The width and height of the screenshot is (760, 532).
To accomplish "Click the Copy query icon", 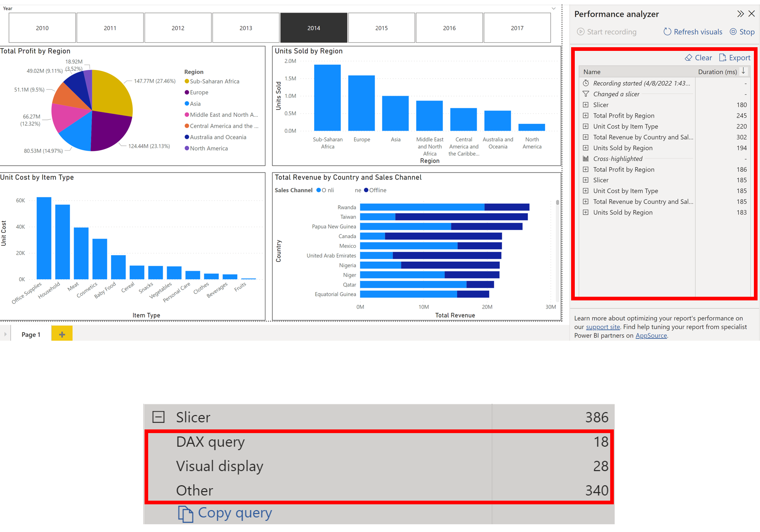I will click(x=186, y=513).
